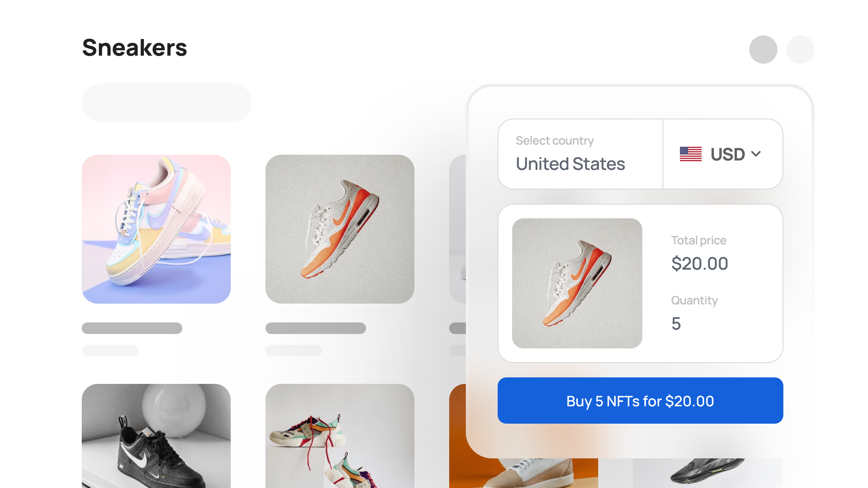
Task: Click the quantity value 5
Action: 676,324
